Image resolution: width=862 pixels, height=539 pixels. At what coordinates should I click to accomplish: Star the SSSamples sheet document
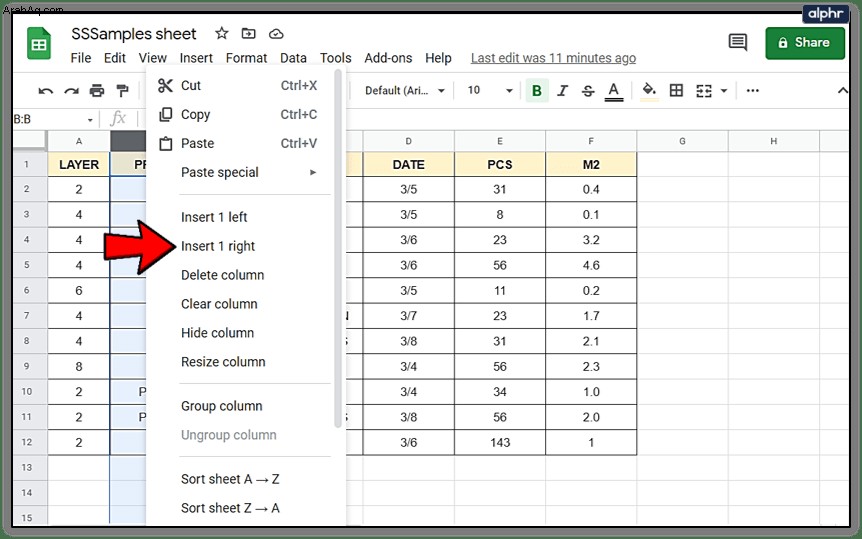(x=222, y=34)
